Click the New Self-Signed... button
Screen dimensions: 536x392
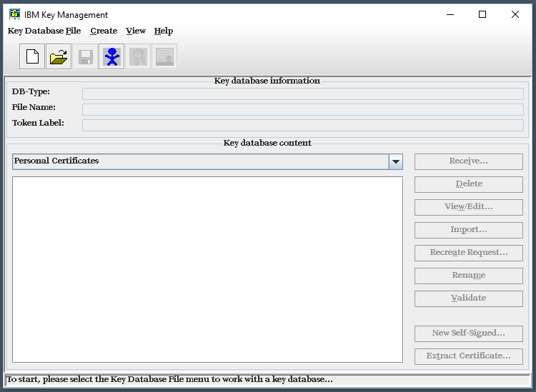(x=469, y=333)
